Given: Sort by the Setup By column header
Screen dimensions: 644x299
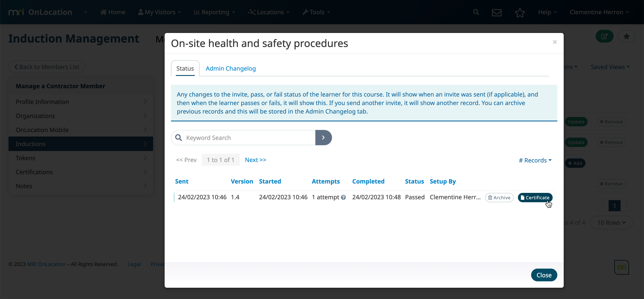Looking at the screenshot, I should pos(443,181).
